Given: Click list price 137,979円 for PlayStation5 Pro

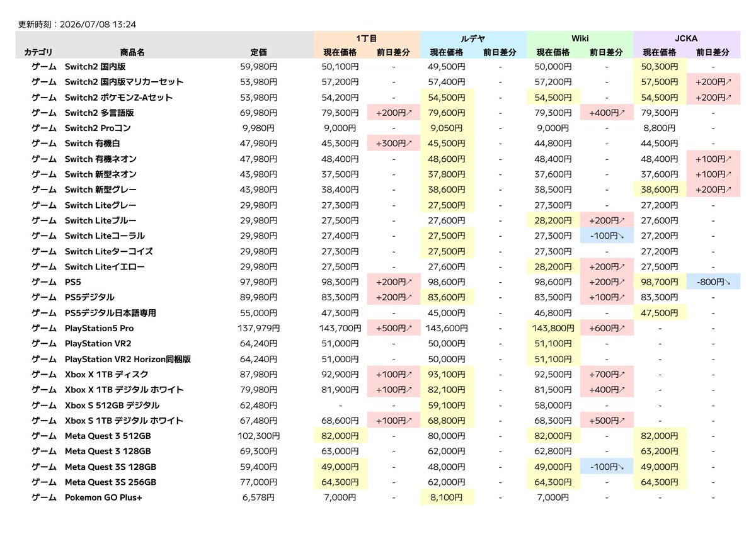Looking at the screenshot, I should pyautogui.click(x=259, y=328).
